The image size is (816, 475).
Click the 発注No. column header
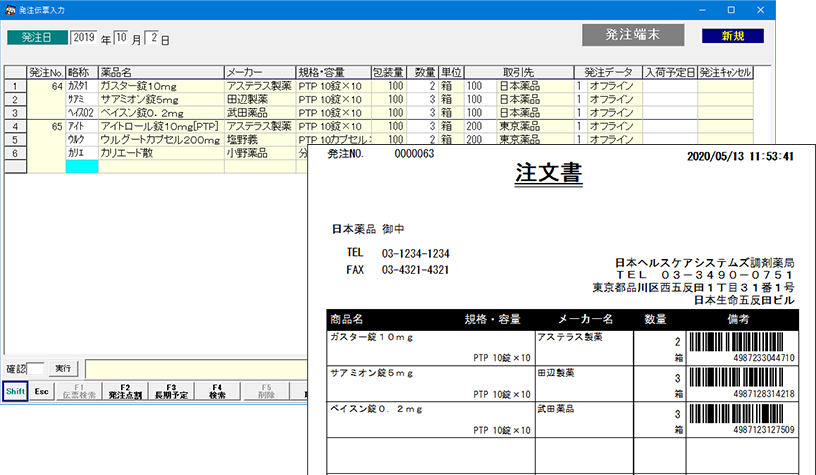pyautogui.click(x=46, y=72)
